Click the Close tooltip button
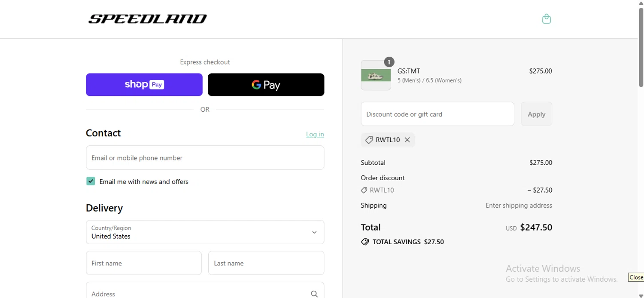644x298 pixels. pos(636,277)
